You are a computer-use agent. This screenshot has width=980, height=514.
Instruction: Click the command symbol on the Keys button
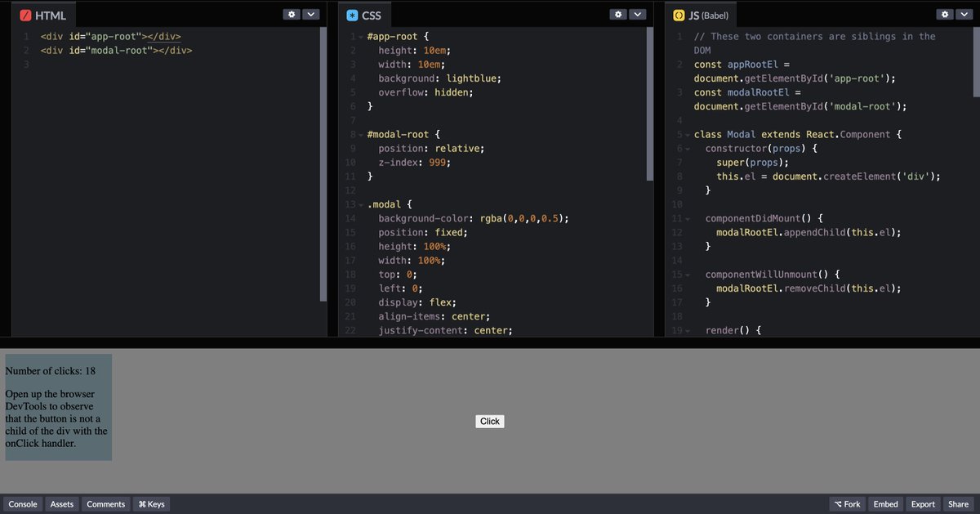(141, 504)
